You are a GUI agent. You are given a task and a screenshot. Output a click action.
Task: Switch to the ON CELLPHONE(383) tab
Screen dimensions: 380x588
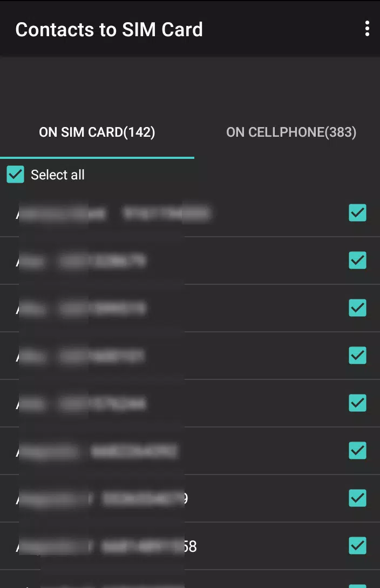(291, 132)
